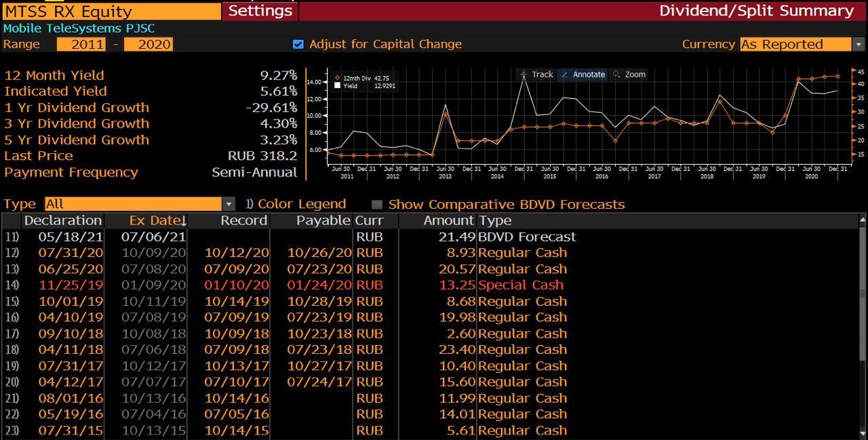This screenshot has width=868, height=440.
Task: Click the Semi-Annual payment frequency value
Action: (254, 172)
